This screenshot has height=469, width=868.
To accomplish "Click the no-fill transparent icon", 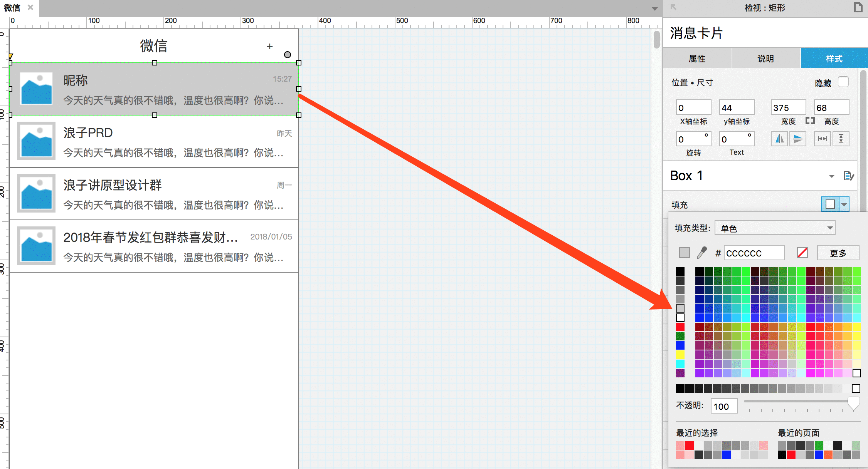I will pos(802,253).
